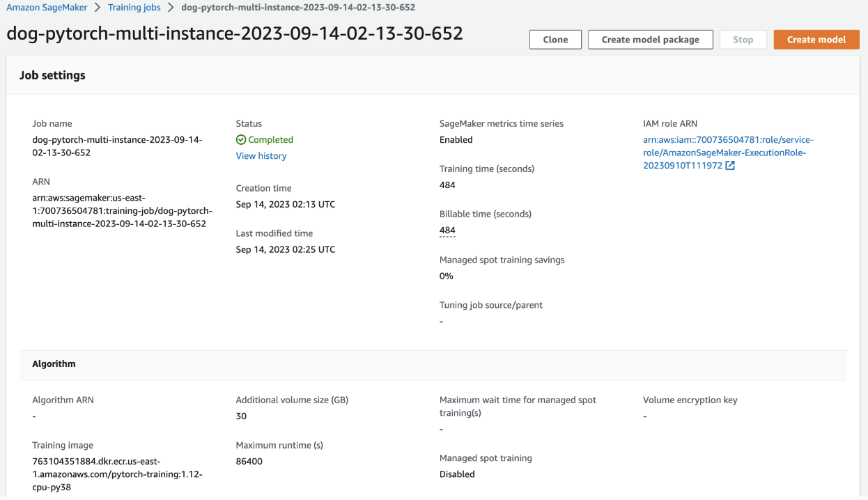Open Training jobs breadcrumb link
Image resolution: width=868 pixels, height=500 pixels.
pyautogui.click(x=134, y=8)
